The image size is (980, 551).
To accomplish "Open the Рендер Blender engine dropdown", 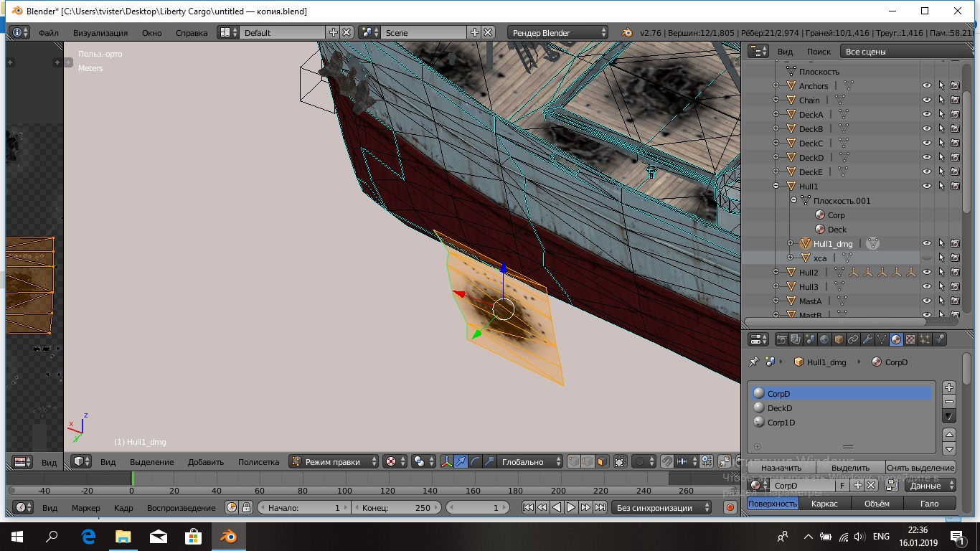I will click(x=558, y=33).
